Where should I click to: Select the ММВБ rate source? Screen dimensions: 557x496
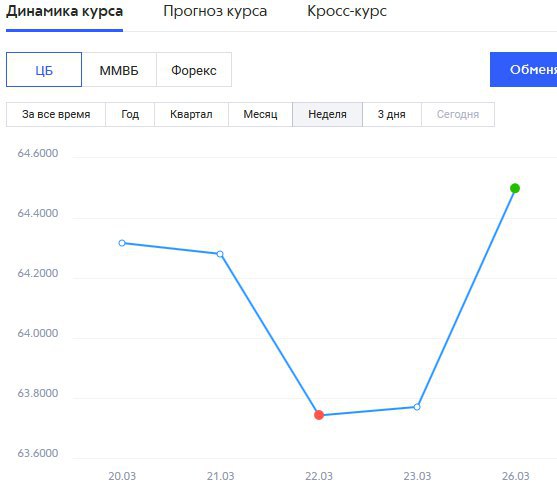point(119,70)
